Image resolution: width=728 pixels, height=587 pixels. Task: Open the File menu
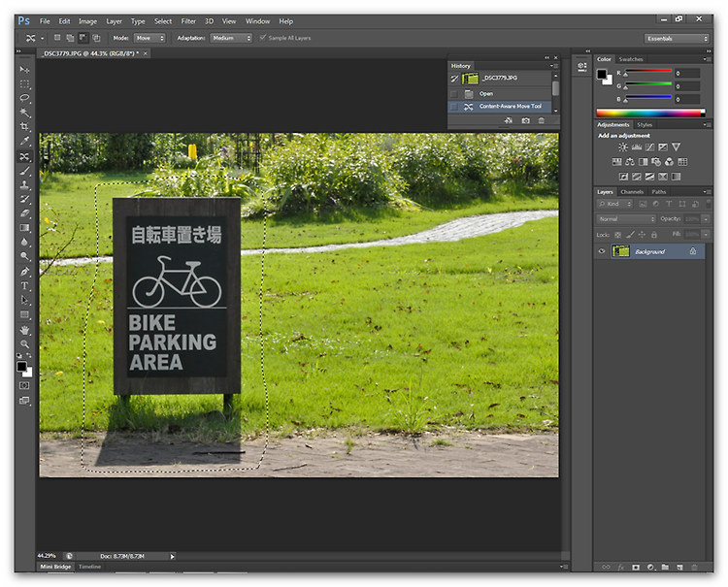[45, 21]
